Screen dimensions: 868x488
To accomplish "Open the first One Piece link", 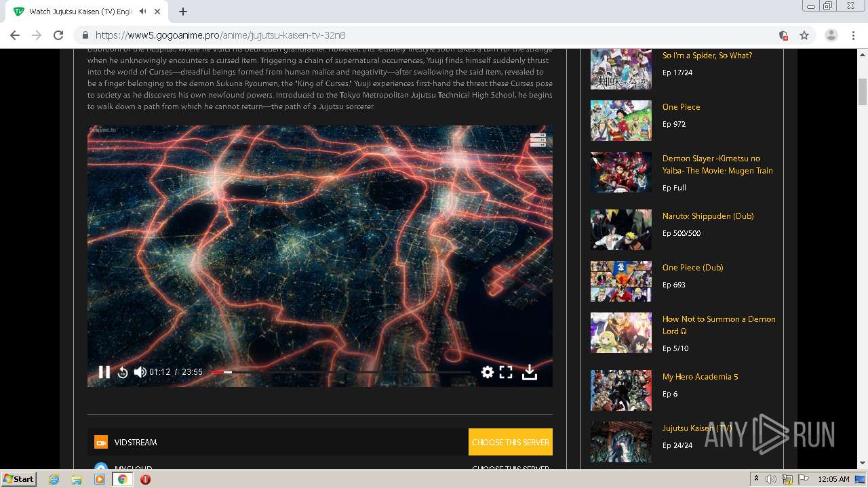I will tap(681, 107).
